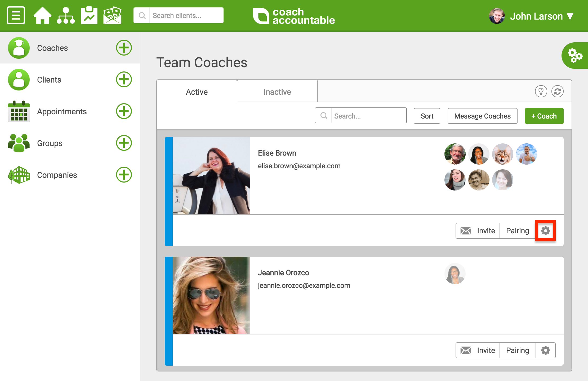Click Elise's client avatar with glasses

pos(479,154)
